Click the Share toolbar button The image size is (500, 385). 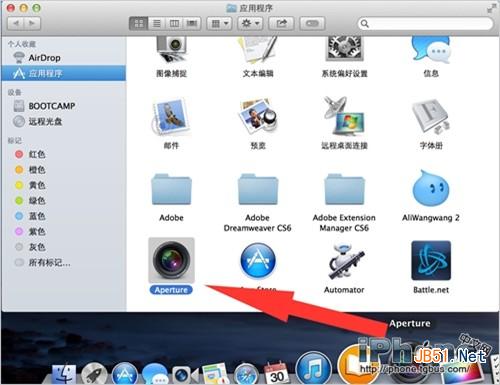(281, 23)
